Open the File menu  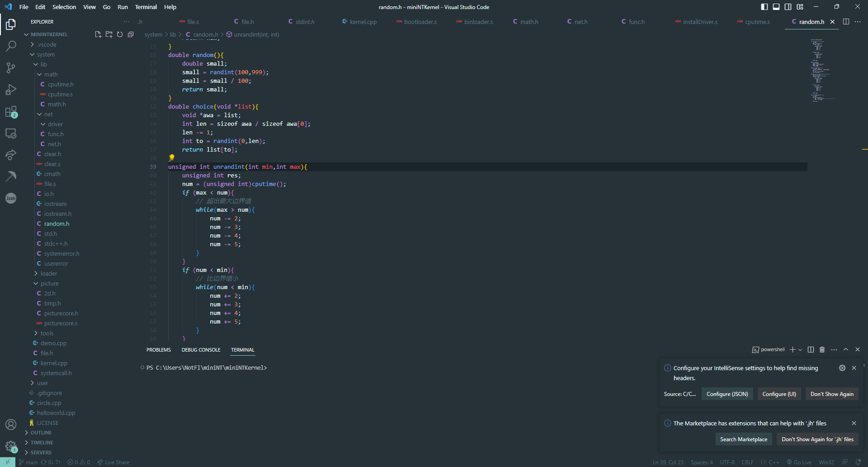[x=24, y=7]
